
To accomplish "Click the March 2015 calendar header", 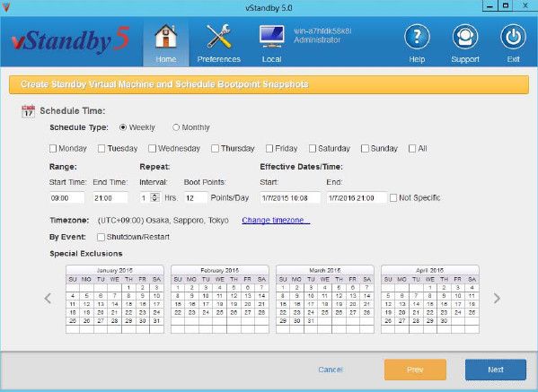I will [325, 270].
